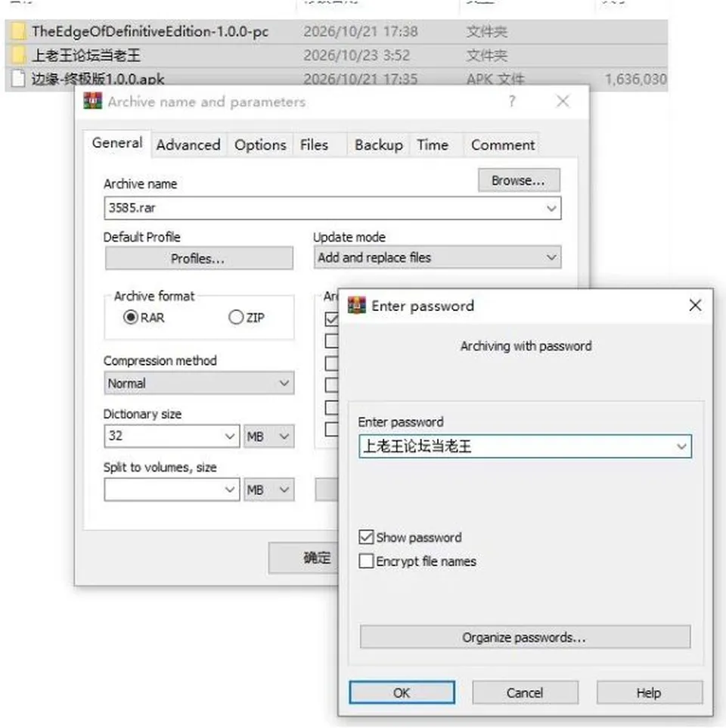The width and height of the screenshot is (726, 728).
Task: Open the Comment tab
Action: coord(503,145)
